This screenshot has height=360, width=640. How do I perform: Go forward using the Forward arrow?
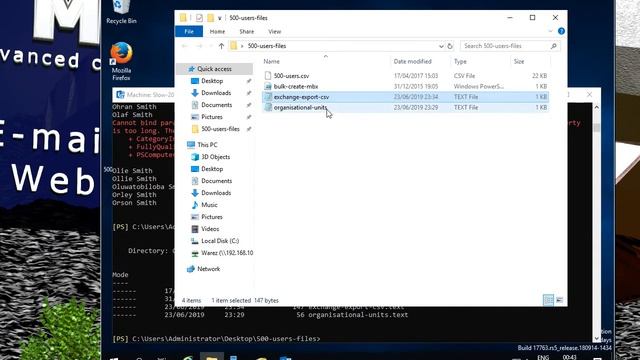[199, 46]
